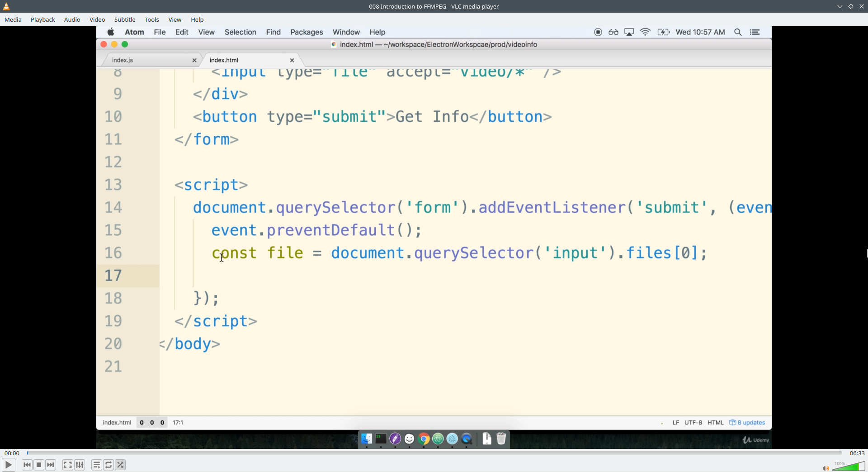Open the VLC Video menu
This screenshot has height=472, width=868.
(x=97, y=19)
